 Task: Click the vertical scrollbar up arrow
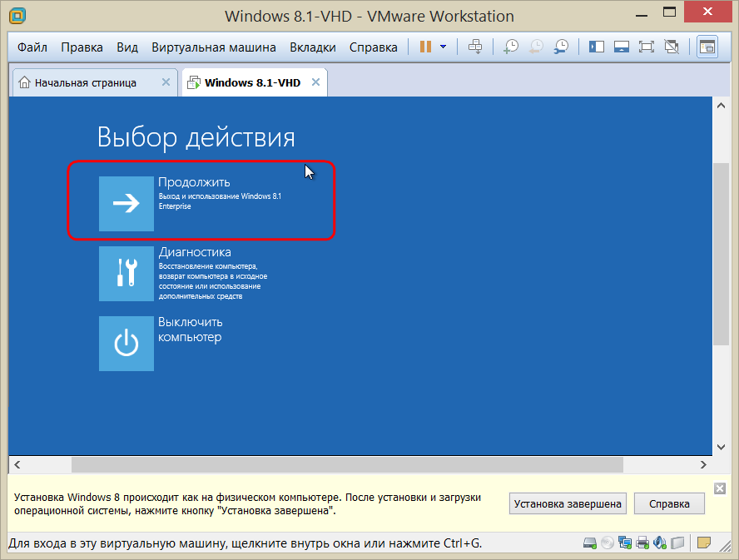721,106
